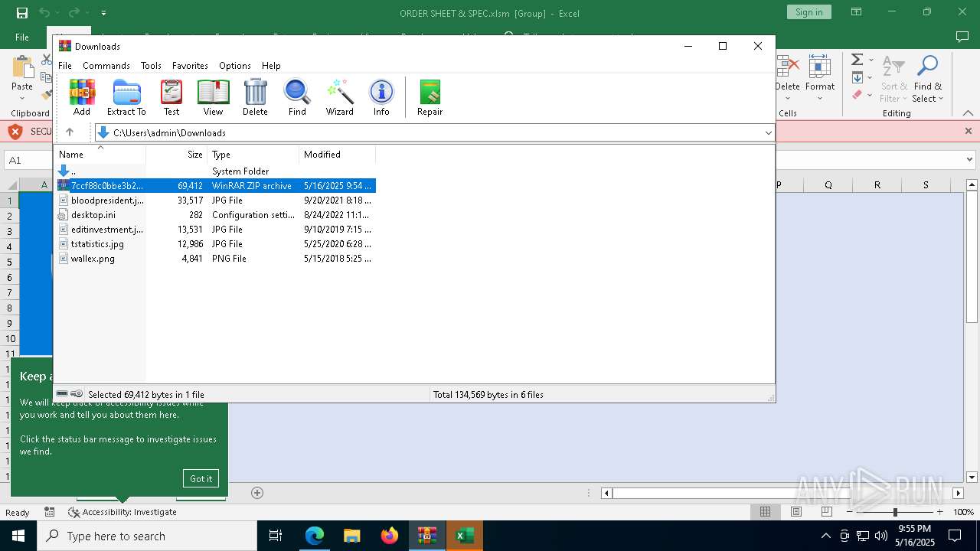This screenshot has height=551, width=980.
Task: Go up one folder level arrow
Action: click(70, 132)
